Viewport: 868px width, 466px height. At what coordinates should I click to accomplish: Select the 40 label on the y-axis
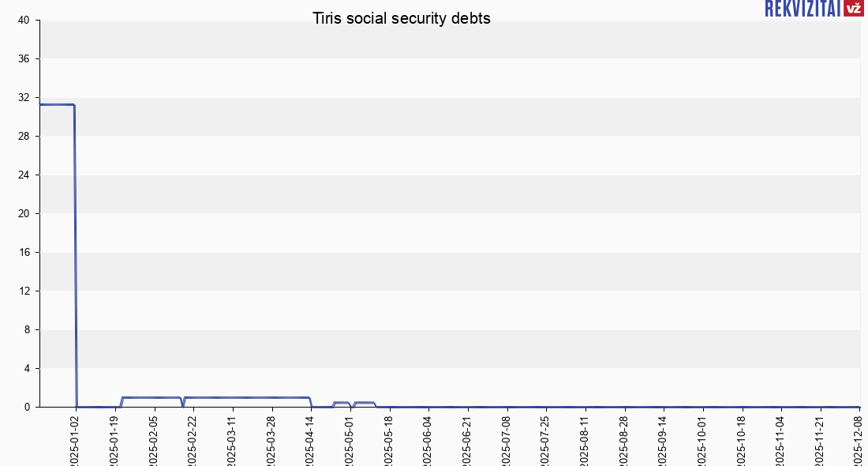(24, 21)
